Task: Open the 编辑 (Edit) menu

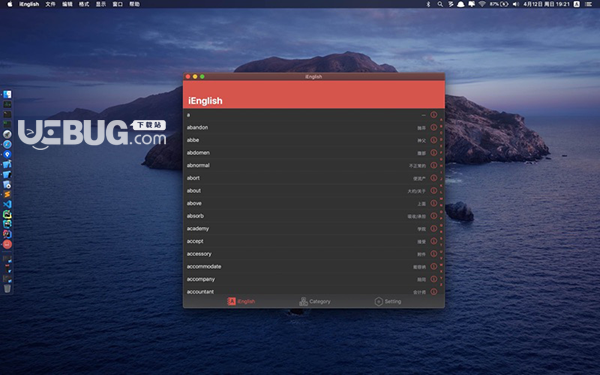Action: click(67, 4)
